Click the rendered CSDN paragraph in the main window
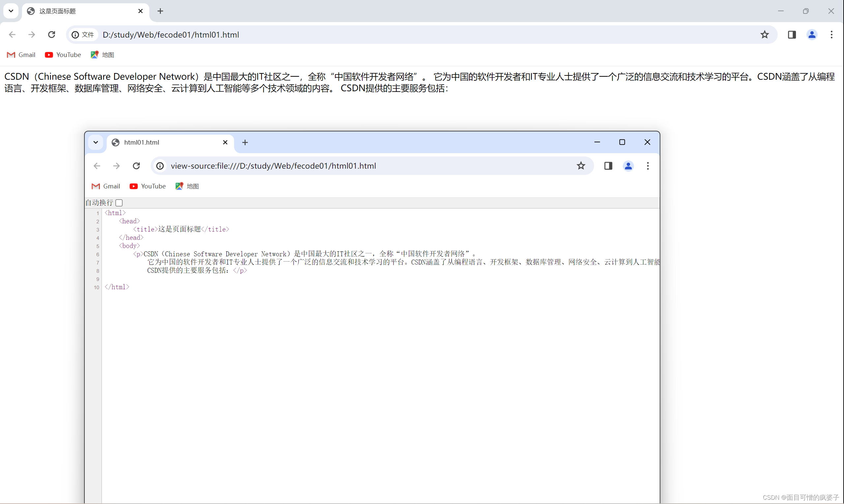Viewport: 844px width, 504px height. (x=419, y=83)
